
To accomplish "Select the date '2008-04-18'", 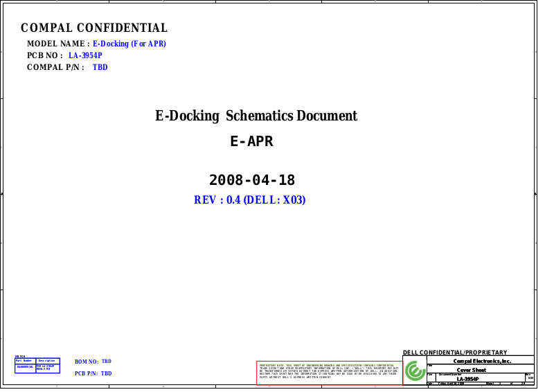I will click(x=252, y=180).
